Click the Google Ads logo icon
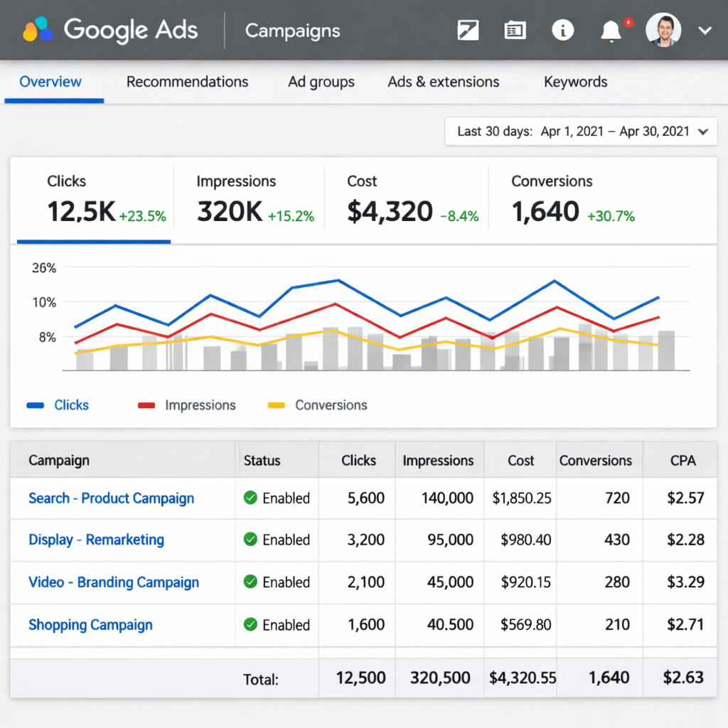The width and height of the screenshot is (728, 728). [38, 30]
